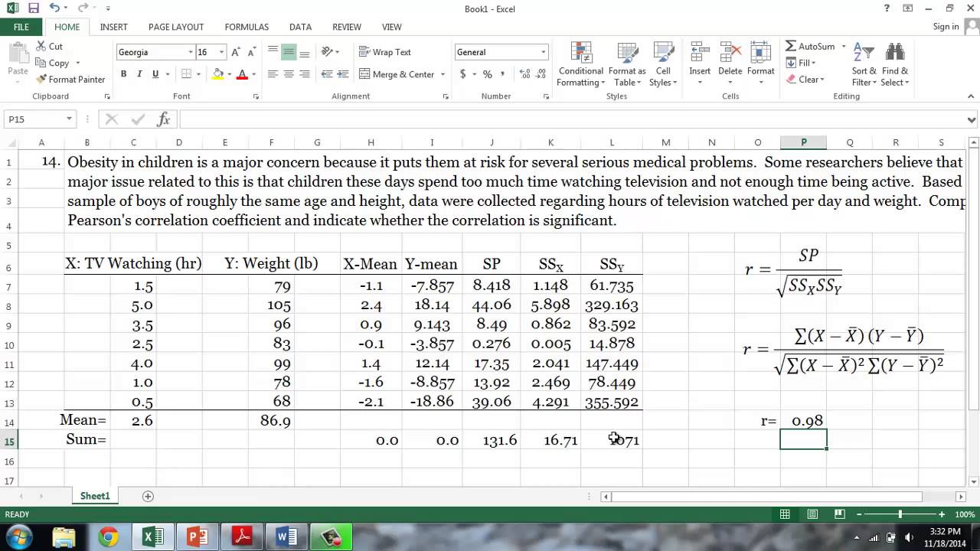Open Word from the Windows taskbar

coord(286,537)
